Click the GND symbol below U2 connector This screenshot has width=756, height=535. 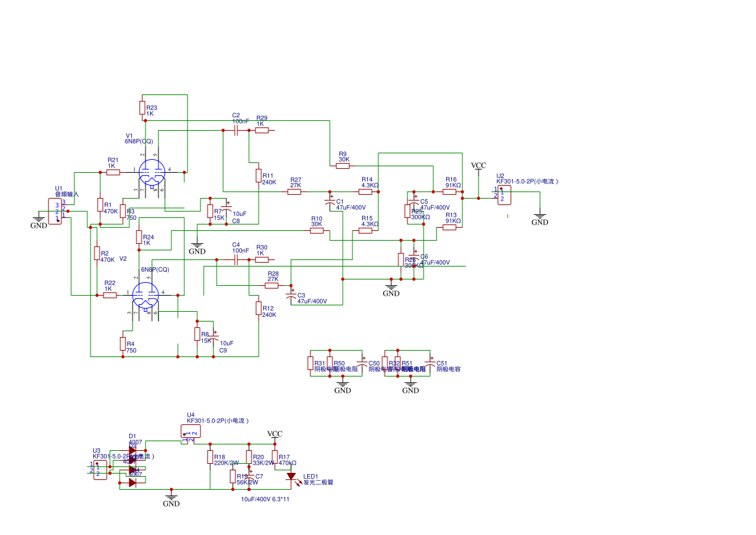pos(539,218)
